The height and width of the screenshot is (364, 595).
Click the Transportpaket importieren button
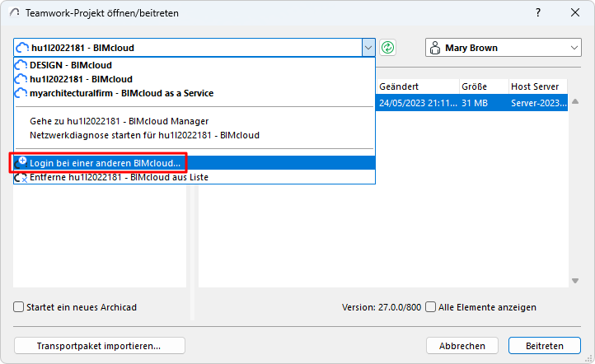tap(100, 346)
